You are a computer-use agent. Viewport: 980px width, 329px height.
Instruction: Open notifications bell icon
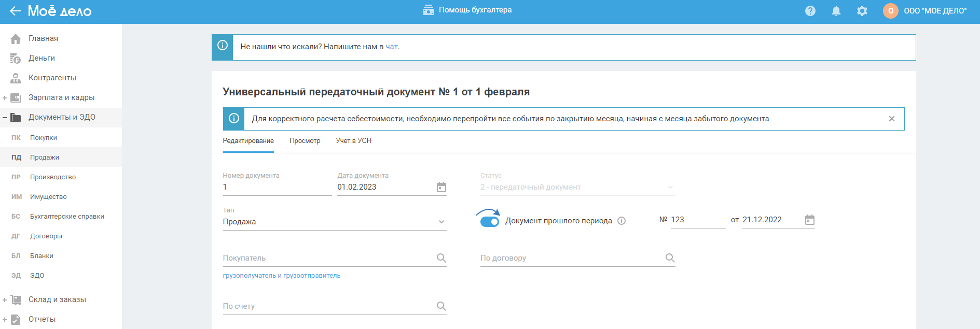click(x=836, y=11)
